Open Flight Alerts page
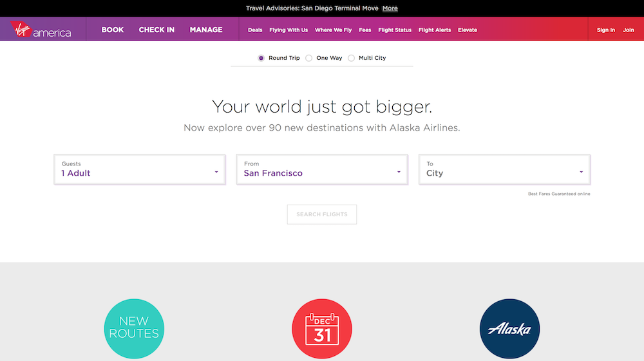 pos(435,30)
